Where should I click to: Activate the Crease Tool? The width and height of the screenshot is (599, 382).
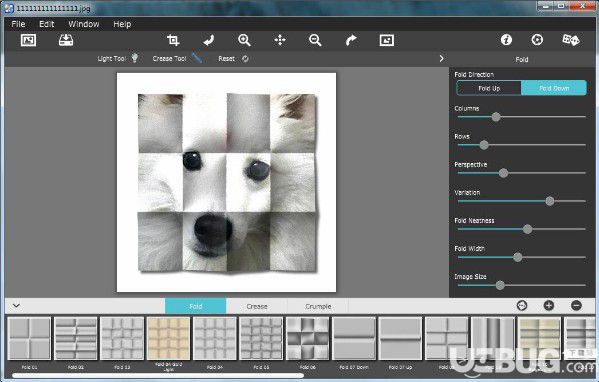tap(176, 58)
